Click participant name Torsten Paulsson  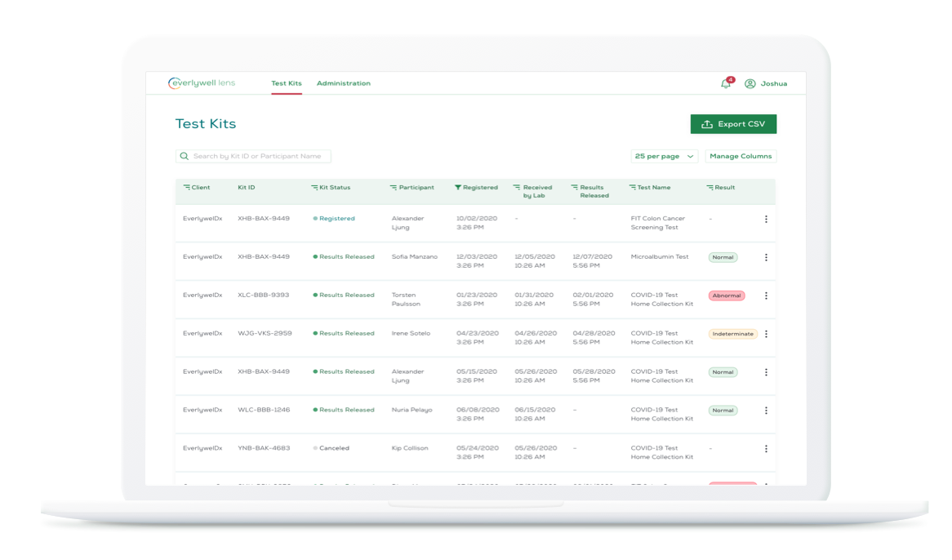[406, 299]
